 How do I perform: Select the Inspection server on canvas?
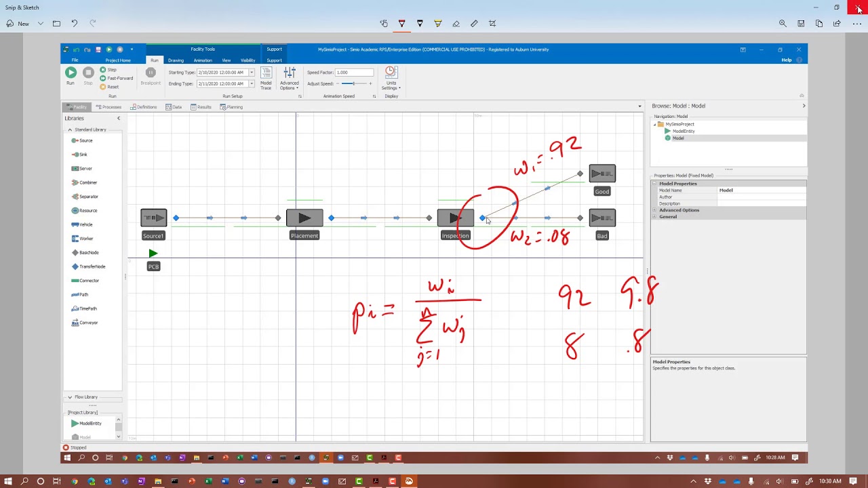pos(454,218)
